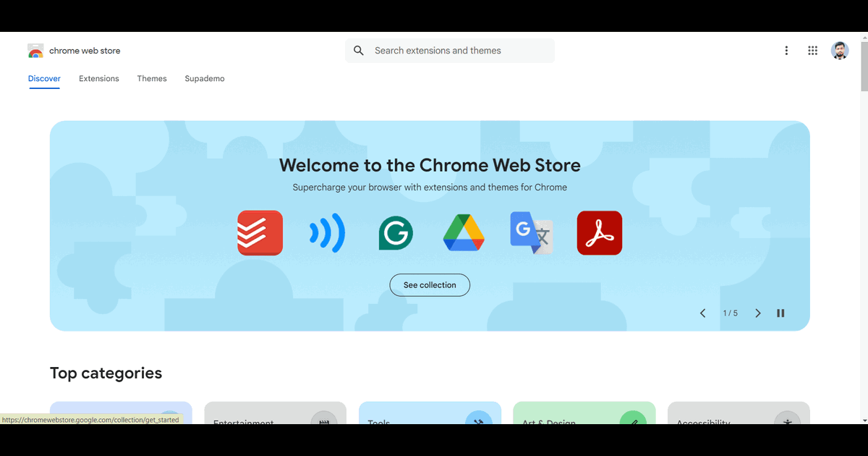The image size is (868, 456).
Task: Open the Google apps grid
Action: pyautogui.click(x=813, y=51)
